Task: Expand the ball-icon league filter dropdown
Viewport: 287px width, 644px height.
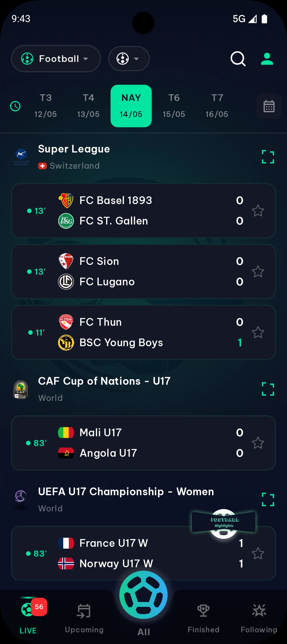Action: point(129,59)
